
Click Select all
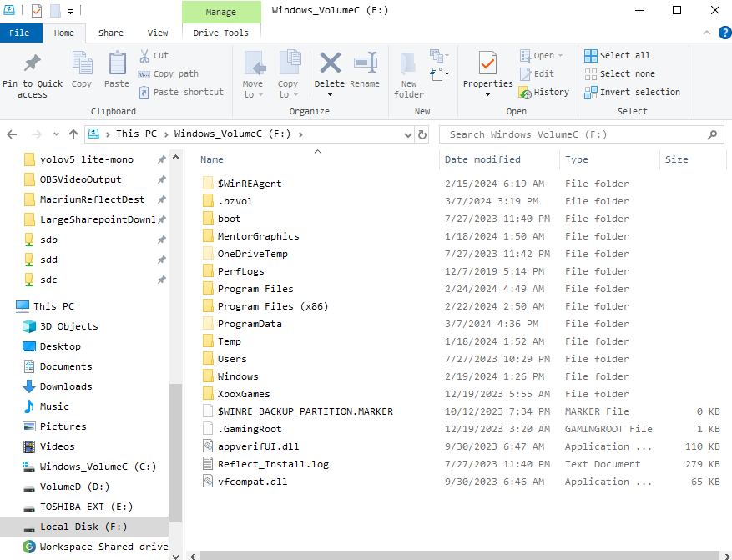tap(617, 56)
